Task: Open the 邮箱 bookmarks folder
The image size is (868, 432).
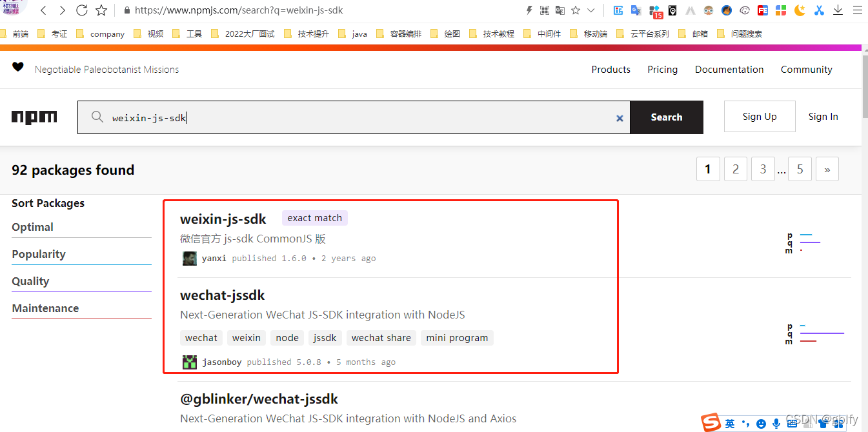Action: pyautogui.click(x=693, y=34)
